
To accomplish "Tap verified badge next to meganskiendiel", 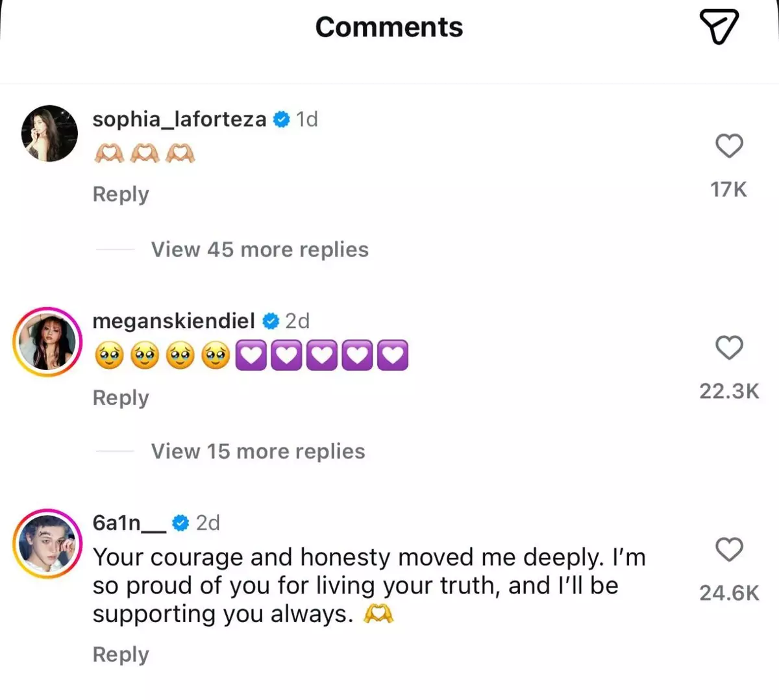I will tap(271, 321).
